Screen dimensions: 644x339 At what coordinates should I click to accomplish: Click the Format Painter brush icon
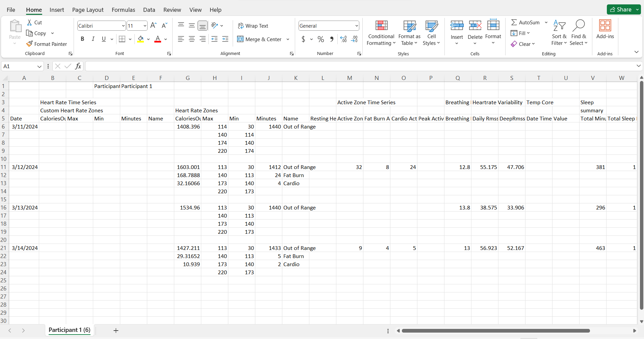click(x=30, y=44)
